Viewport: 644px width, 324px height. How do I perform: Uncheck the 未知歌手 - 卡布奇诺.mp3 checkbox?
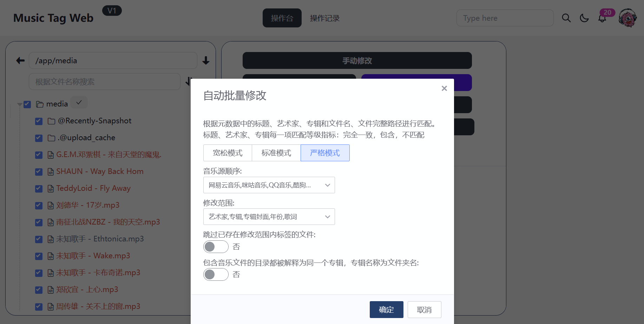pyautogui.click(x=39, y=273)
